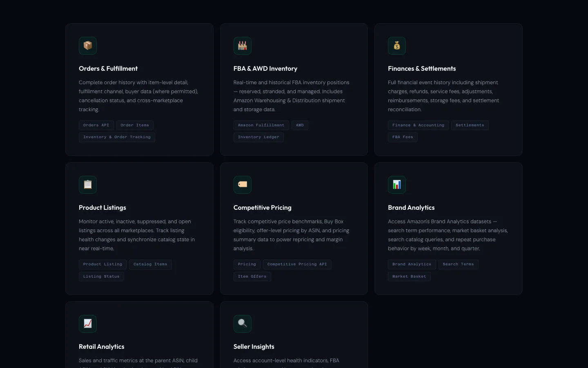Click the FBA & AWD Inventory heading

(x=265, y=69)
